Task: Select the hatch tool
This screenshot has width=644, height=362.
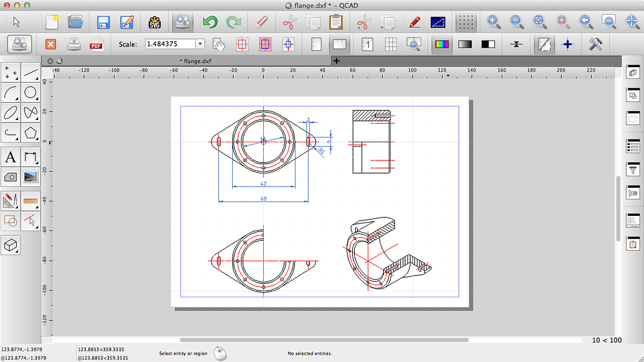Action: pos(11,177)
